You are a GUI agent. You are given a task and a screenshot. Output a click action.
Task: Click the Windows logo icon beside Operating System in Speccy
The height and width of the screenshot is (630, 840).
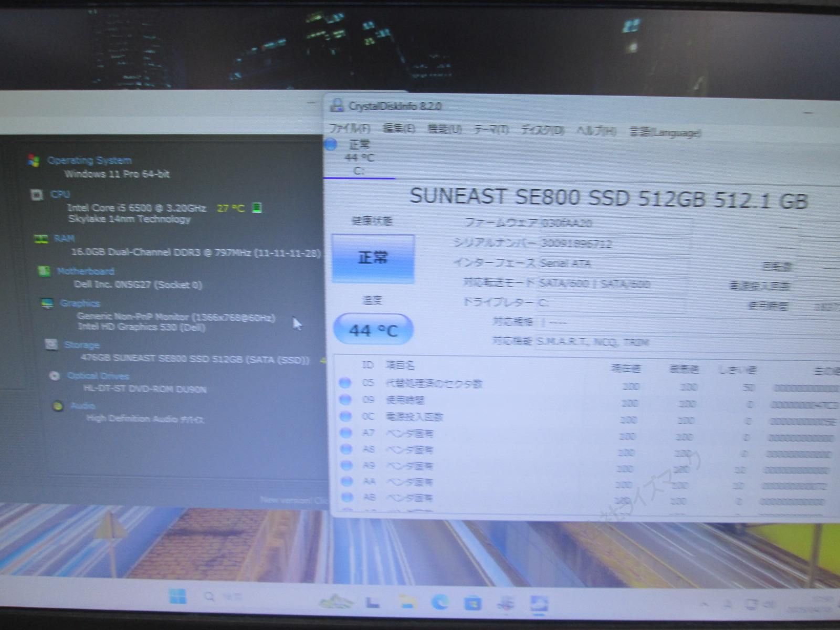[34, 161]
